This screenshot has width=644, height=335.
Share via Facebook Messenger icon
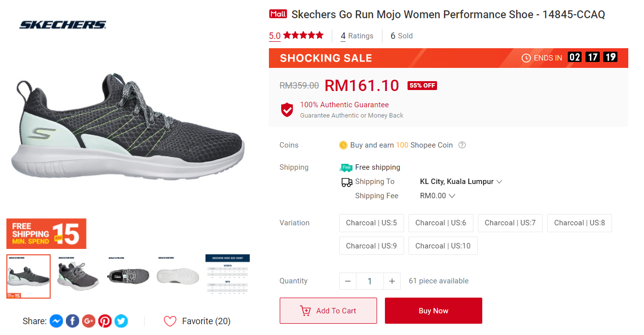coord(56,321)
